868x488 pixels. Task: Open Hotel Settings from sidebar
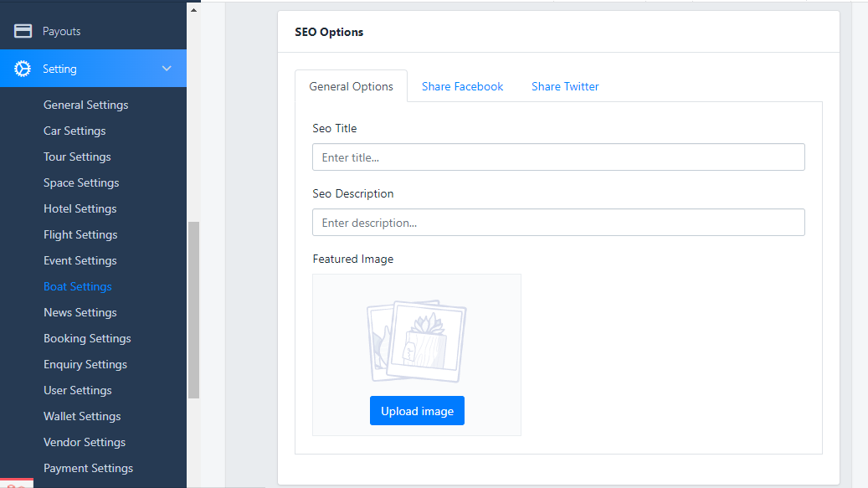pyautogui.click(x=80, y=208)
